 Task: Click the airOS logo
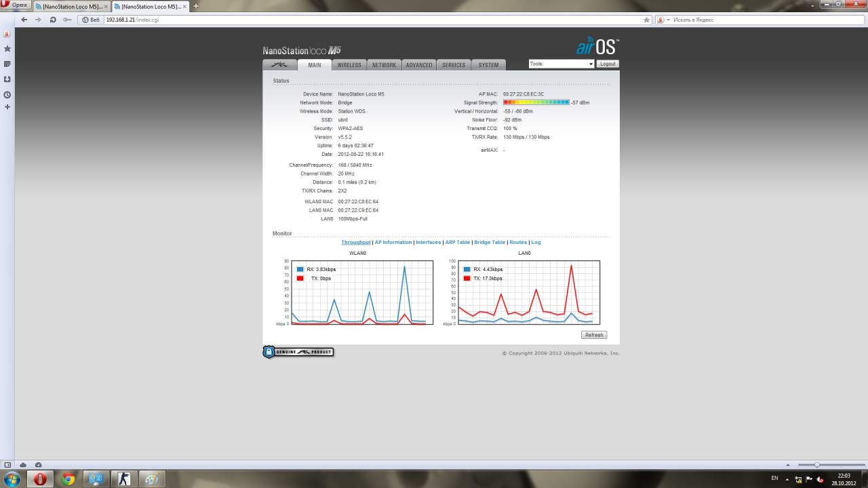[x=597, y=46]
